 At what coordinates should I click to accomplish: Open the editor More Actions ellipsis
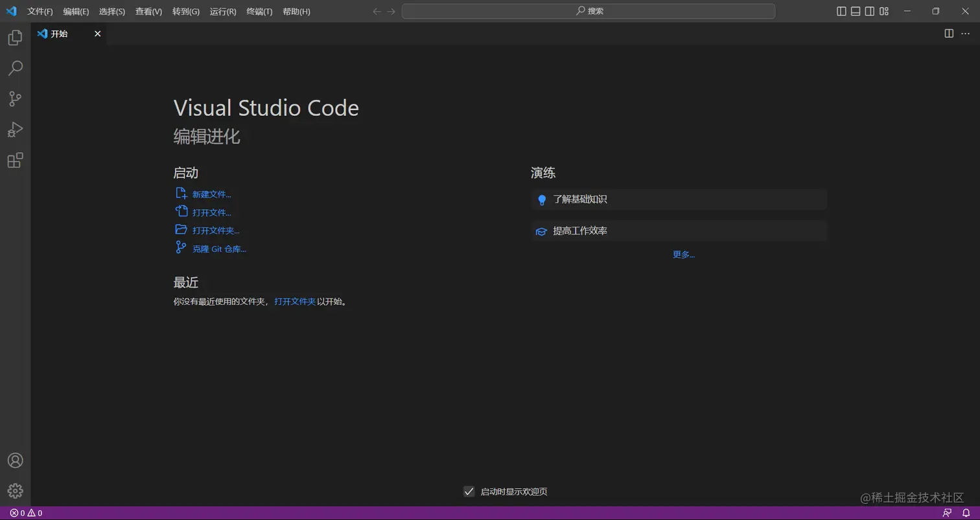[x=965, y=34]
